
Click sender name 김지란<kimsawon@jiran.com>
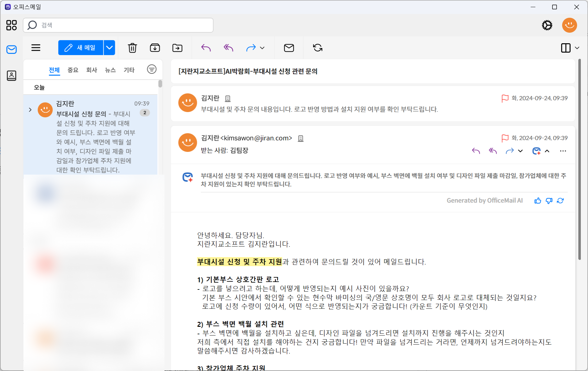pyautogui.click(x=246, y=138)
